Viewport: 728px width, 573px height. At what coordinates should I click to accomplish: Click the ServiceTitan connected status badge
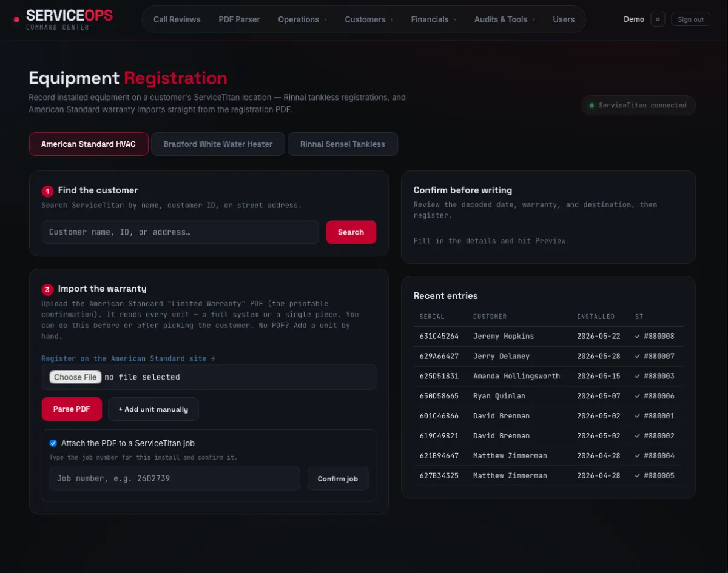(x=638, y=105)
